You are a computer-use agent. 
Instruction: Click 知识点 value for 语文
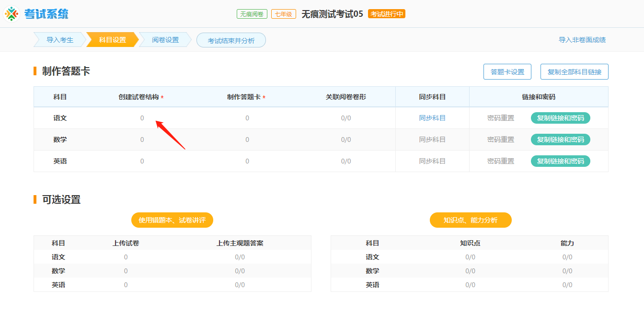click(471, 257)
